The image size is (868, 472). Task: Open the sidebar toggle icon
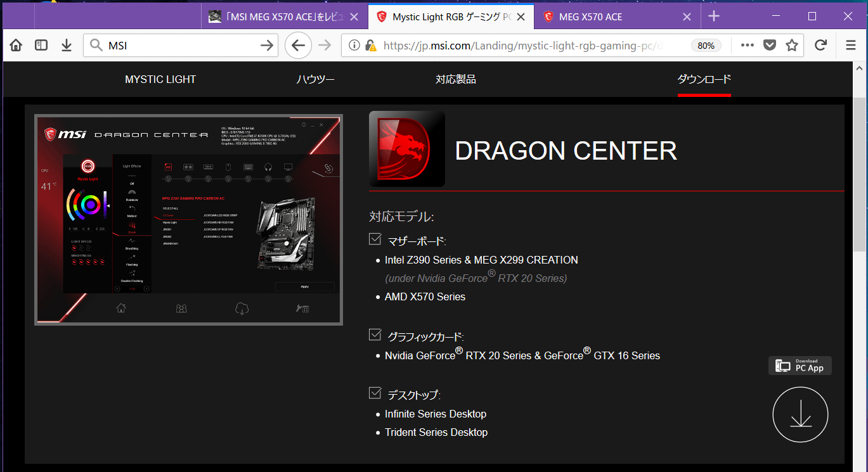[x=41, y=46]
